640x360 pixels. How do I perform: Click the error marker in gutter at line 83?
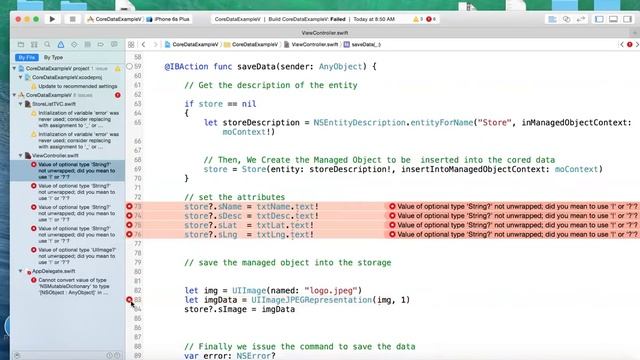(129, 300)
